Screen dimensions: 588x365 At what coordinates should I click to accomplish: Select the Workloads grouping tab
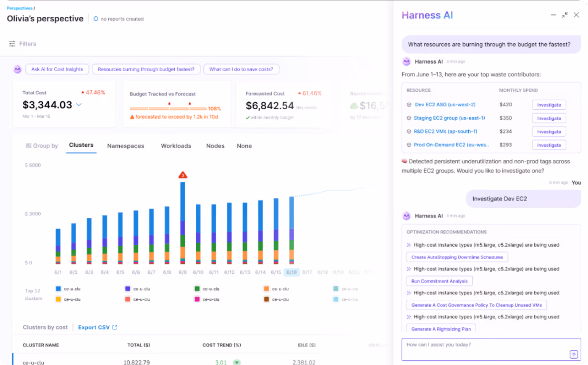click(176, 145)
